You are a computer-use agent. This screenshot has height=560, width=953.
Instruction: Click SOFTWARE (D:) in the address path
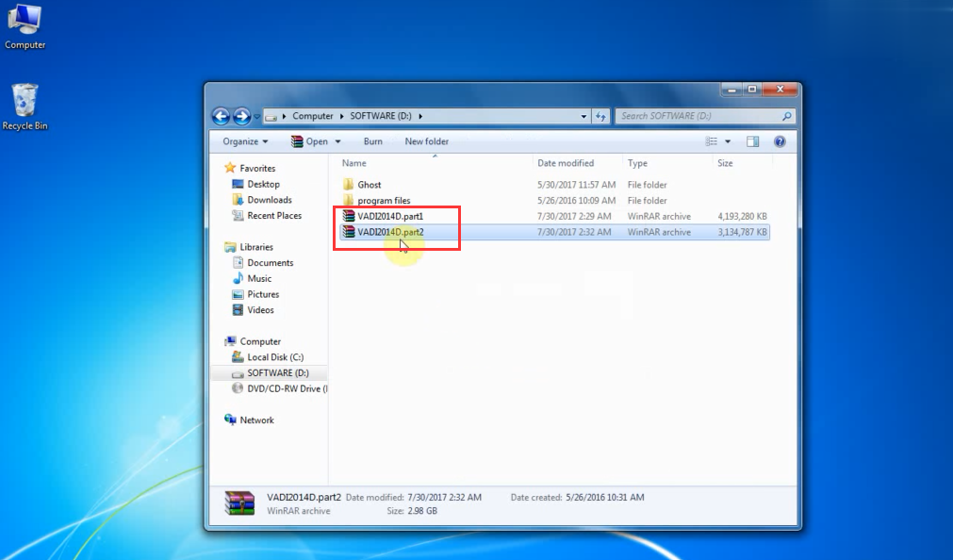click(381, 116)
